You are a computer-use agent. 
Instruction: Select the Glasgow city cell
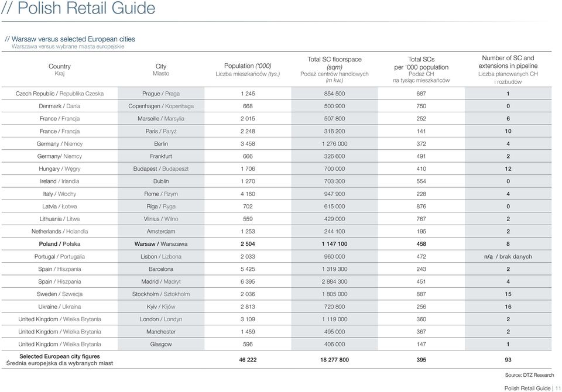point(161,345)
